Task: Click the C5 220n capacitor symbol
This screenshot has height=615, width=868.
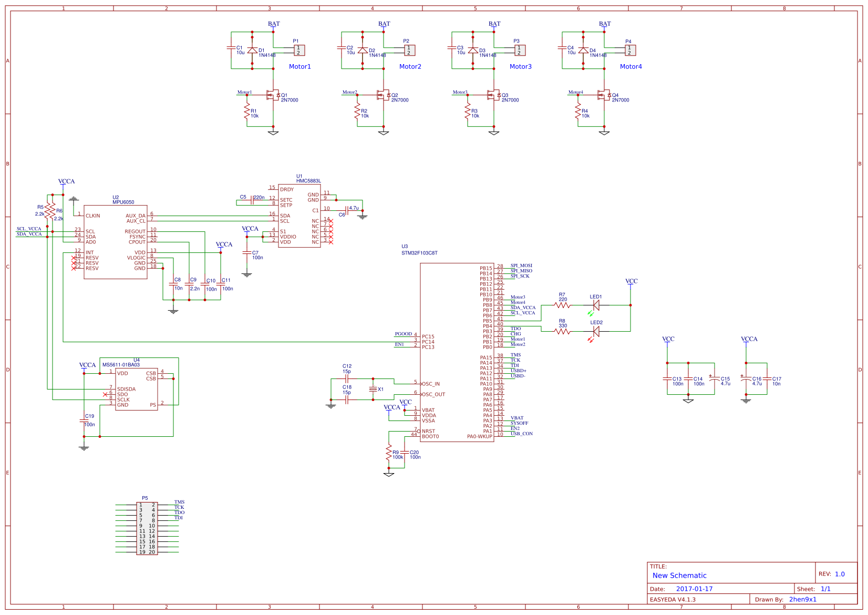Action: point(252,200)
